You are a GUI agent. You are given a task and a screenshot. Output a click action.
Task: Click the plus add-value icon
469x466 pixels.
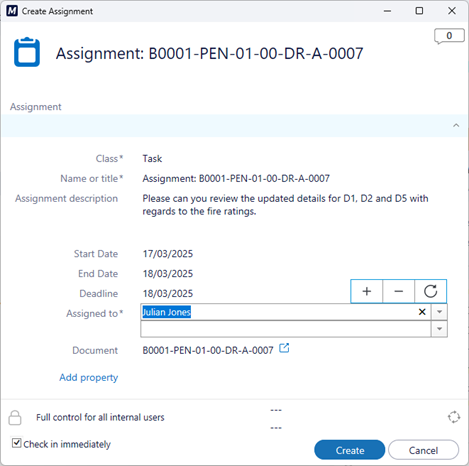pos(367,291)
